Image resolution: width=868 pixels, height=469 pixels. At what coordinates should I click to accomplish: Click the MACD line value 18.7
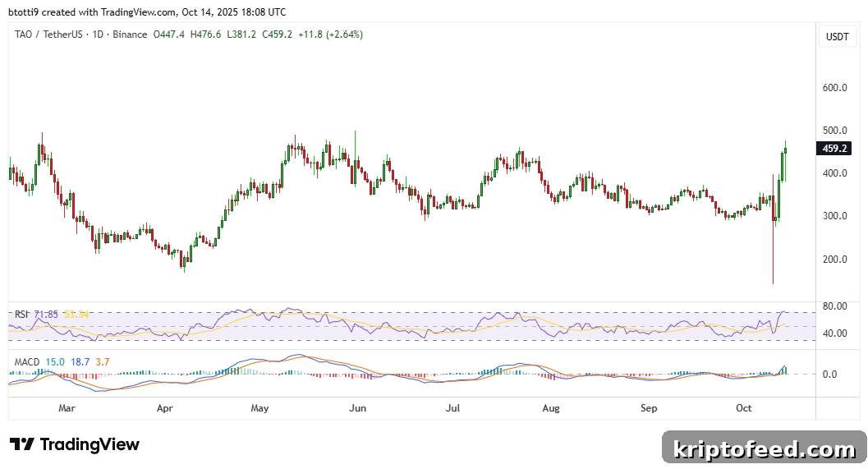(80, 362)
